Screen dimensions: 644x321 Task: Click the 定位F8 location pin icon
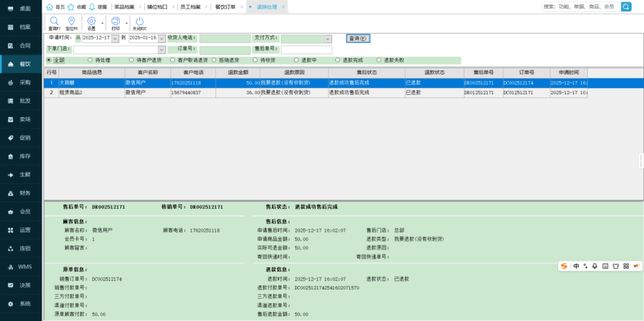coord(71,22)
